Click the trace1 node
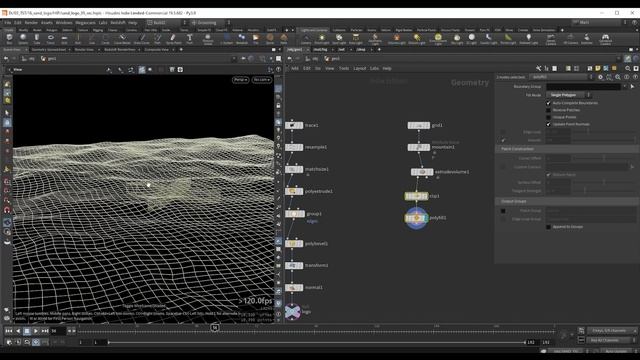This screenshot has width=640, height=360. click(294, 125)
